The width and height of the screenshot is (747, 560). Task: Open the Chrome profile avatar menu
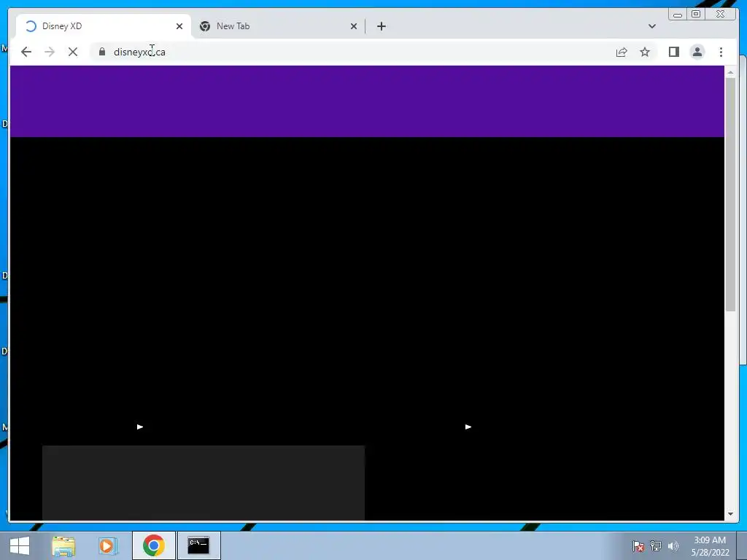[697, 52]
